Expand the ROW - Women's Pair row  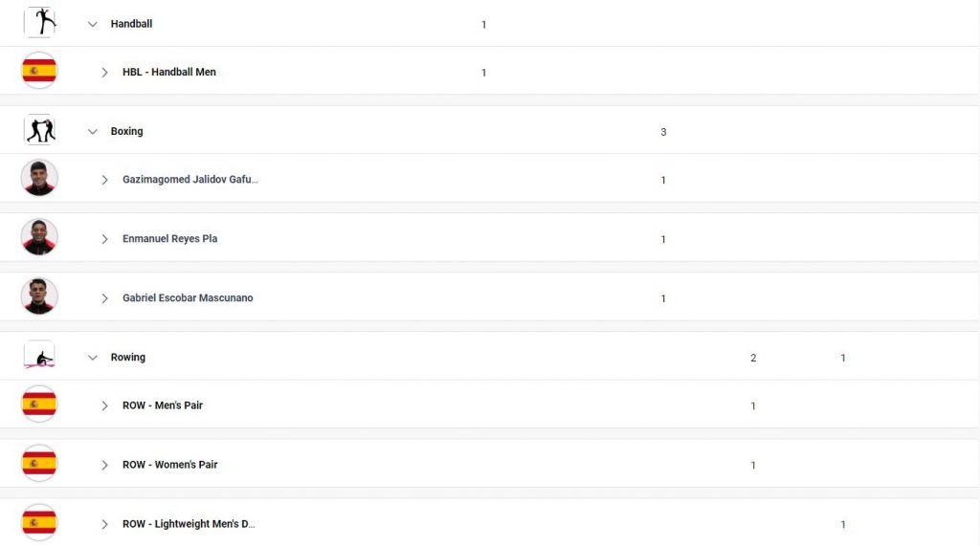(104, 466)
